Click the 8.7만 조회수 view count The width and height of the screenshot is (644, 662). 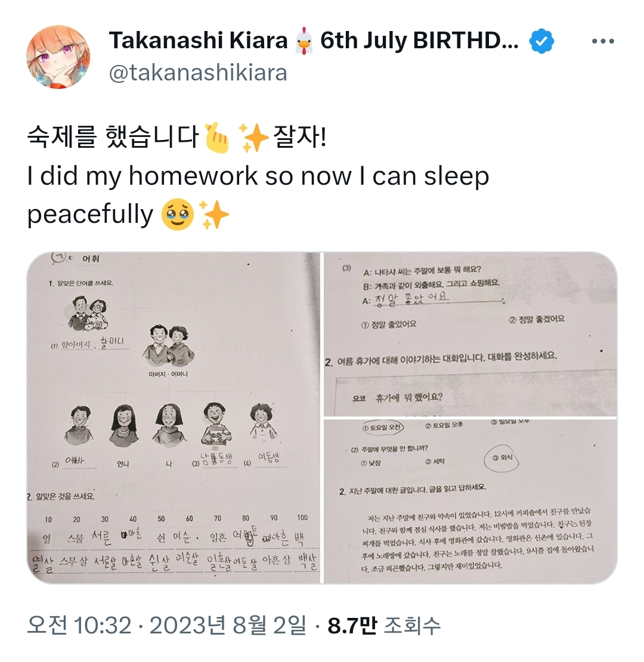coord(383,625)
